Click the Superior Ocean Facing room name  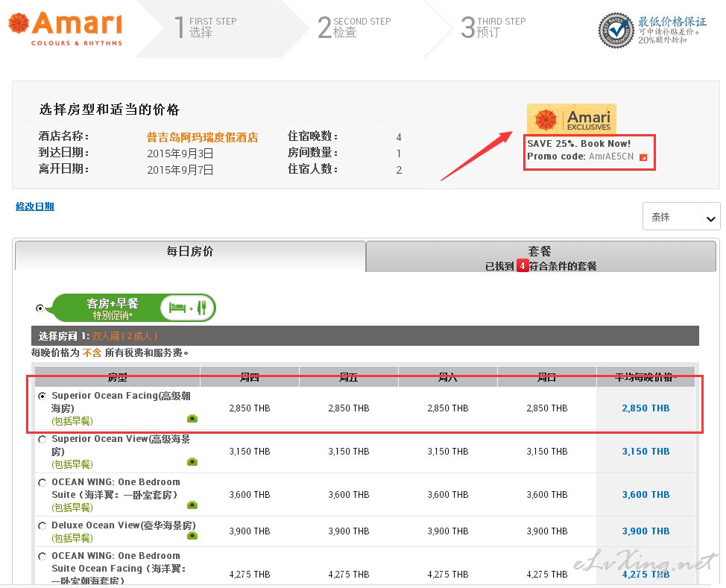pos(121,402)
